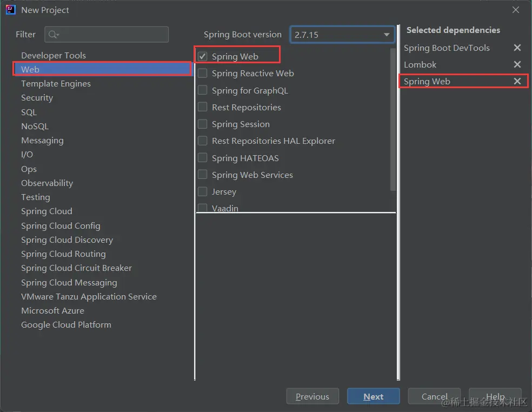Click the Next button
Viewport: 532px width, 412px height.
click(373, 396)
